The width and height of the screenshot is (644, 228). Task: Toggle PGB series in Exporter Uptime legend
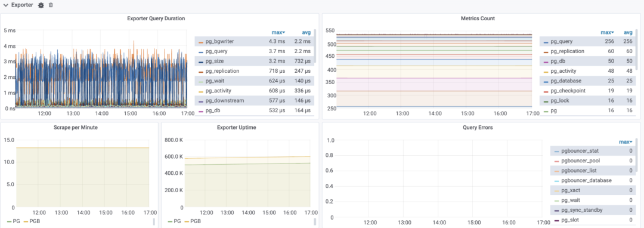click(196, 221)
